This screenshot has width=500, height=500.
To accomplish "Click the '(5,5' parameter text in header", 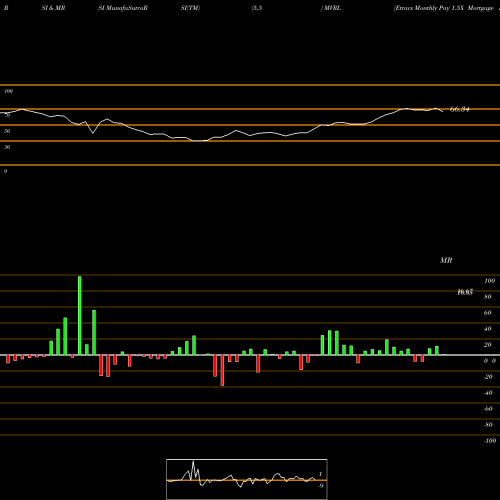I will coord(257,8).
